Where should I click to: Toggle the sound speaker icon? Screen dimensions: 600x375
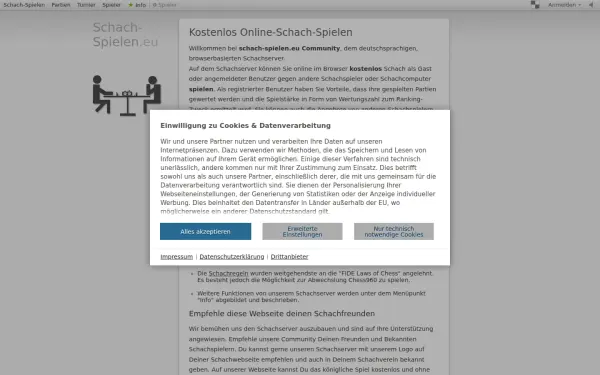(591, 5)
